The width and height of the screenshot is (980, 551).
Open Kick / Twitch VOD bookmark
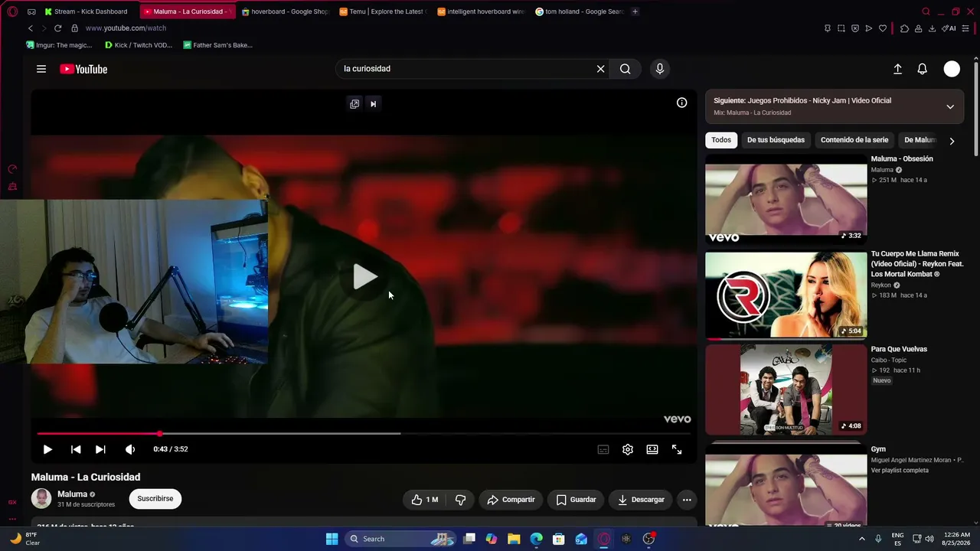139,45
